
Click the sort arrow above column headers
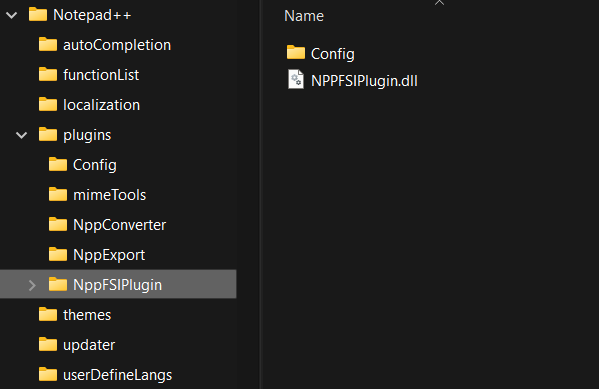click(x=439, y=3)
